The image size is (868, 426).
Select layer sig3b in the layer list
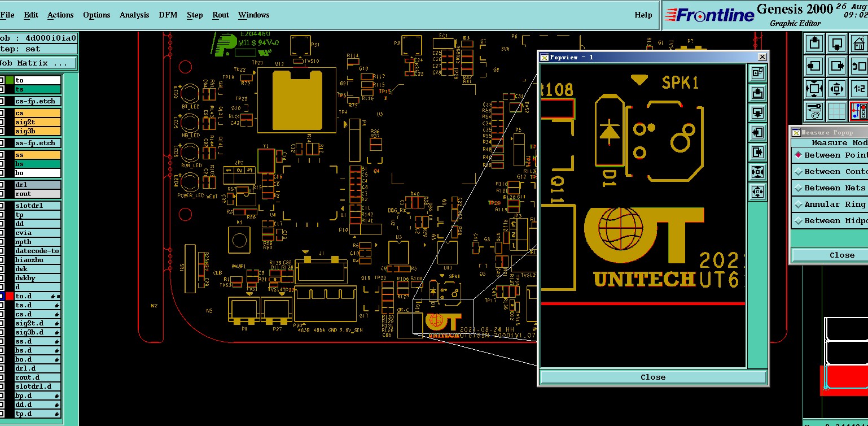coord(37,131)
